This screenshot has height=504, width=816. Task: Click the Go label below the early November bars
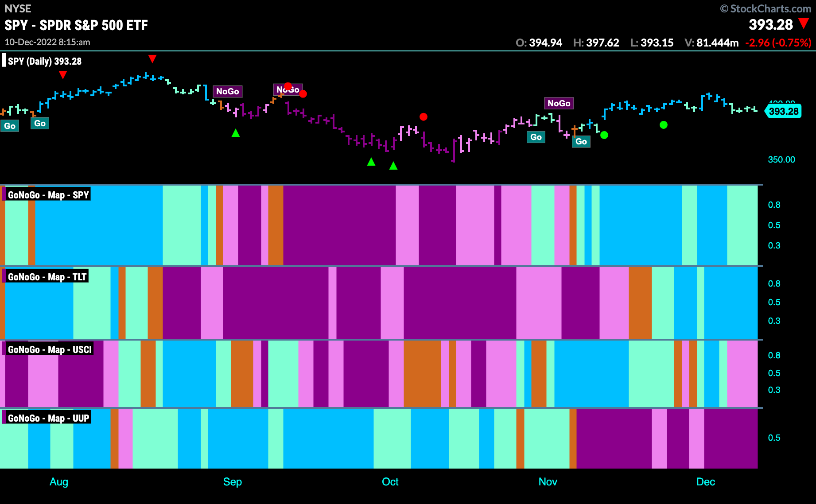click(x=536, y=137)
